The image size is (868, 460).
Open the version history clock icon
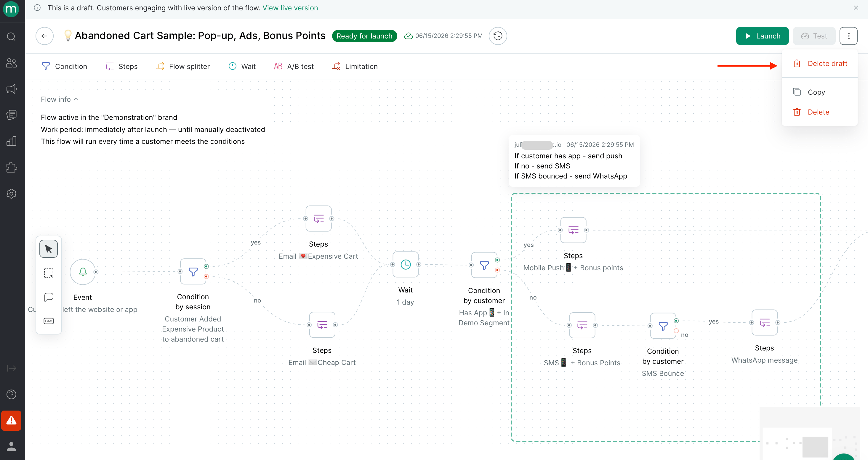498,36
